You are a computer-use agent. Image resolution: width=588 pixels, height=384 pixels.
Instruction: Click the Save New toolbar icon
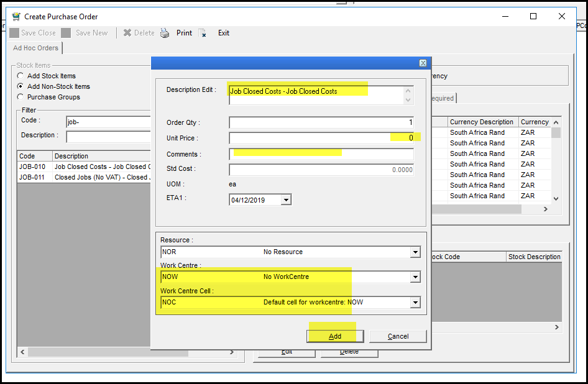tap(66, 33)
